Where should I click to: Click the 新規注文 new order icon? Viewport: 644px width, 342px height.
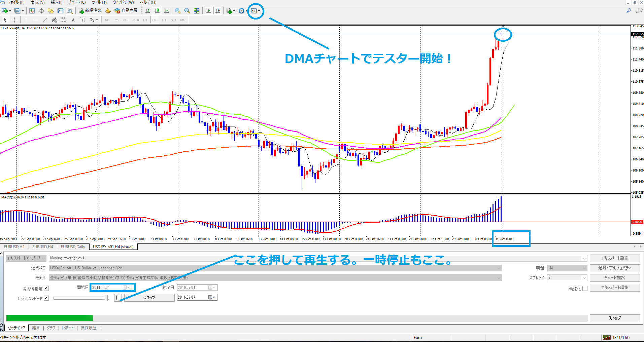(x=90, y=11)
